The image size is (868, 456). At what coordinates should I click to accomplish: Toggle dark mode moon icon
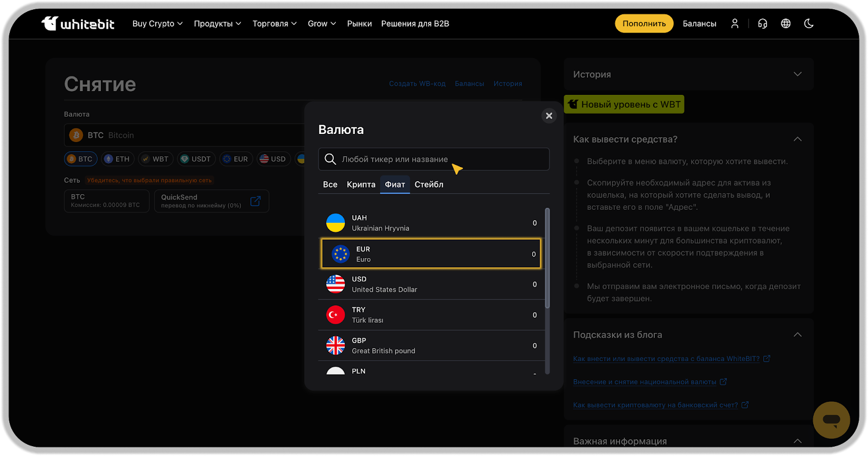pyautogui.click(x=808, y=23)
